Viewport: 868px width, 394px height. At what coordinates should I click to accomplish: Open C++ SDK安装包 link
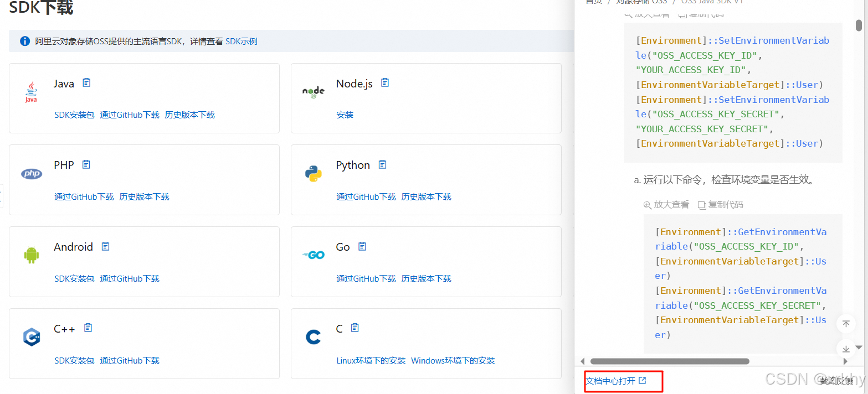pos(74,361)
